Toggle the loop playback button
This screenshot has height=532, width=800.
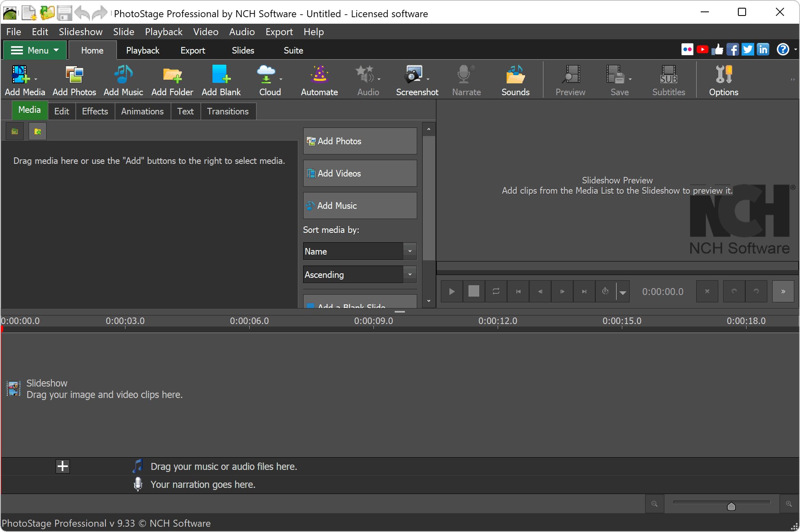pos(496,291)
